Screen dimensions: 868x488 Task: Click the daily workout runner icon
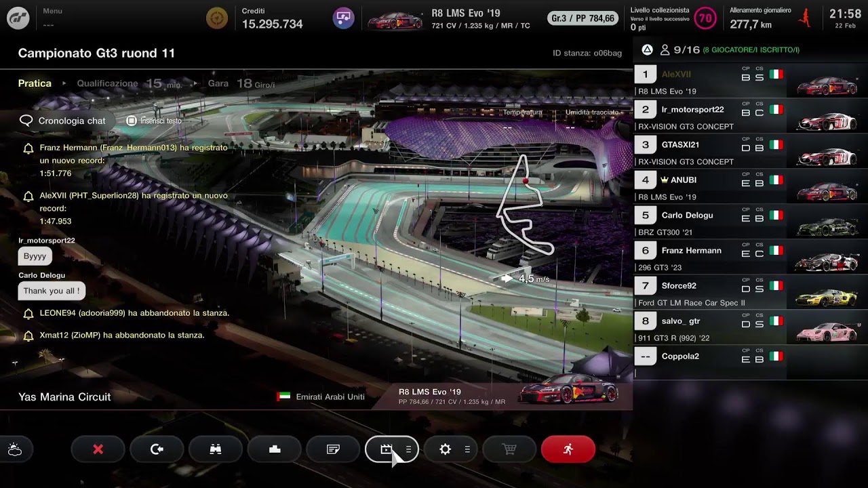pos(805,18)
